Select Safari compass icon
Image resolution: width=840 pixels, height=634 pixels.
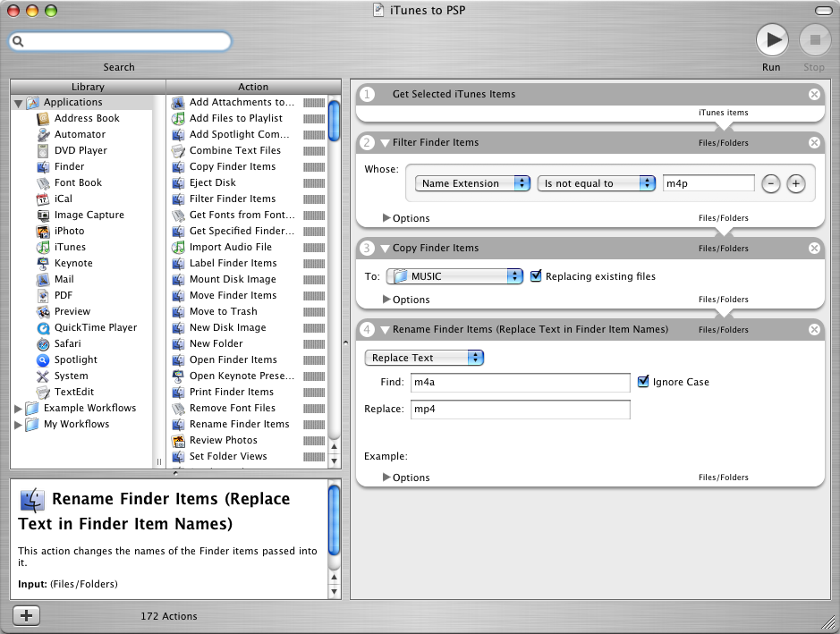point(43,343)
